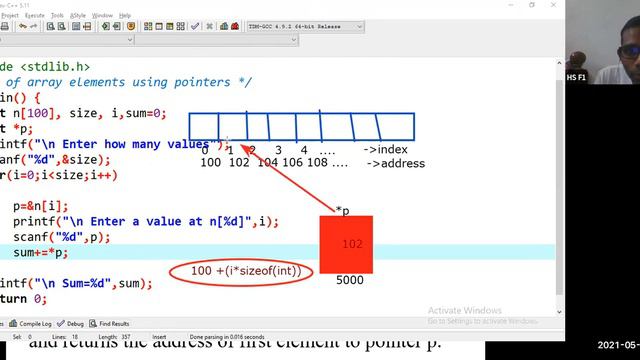Click the Goto function toolbar icon
The image size is (640, 360).
pyautogui.click(x=76, y=27)
